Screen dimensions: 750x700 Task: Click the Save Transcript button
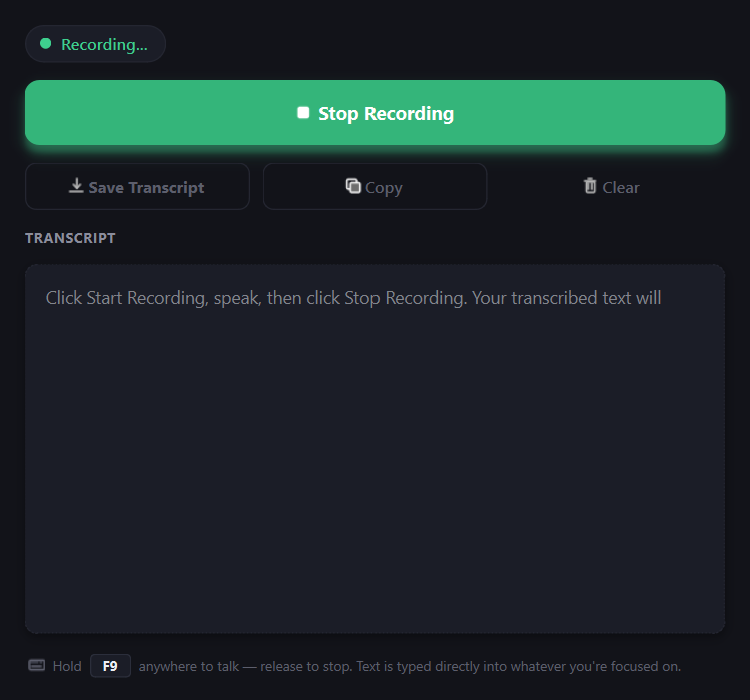[x=137, y=187]
